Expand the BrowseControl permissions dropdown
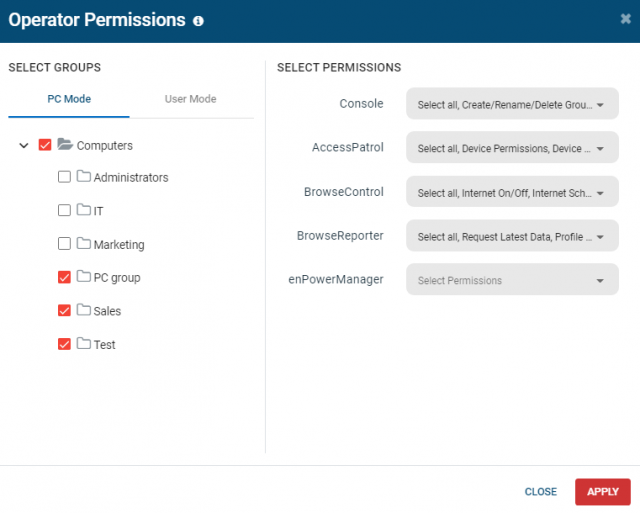 click(512, 191)
